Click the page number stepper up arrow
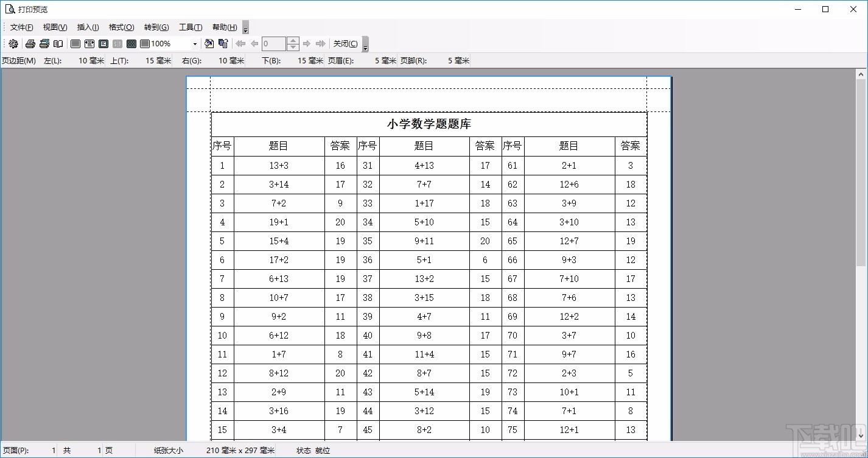The height and width of the screenshot is (458, 868). click(293, 40)
